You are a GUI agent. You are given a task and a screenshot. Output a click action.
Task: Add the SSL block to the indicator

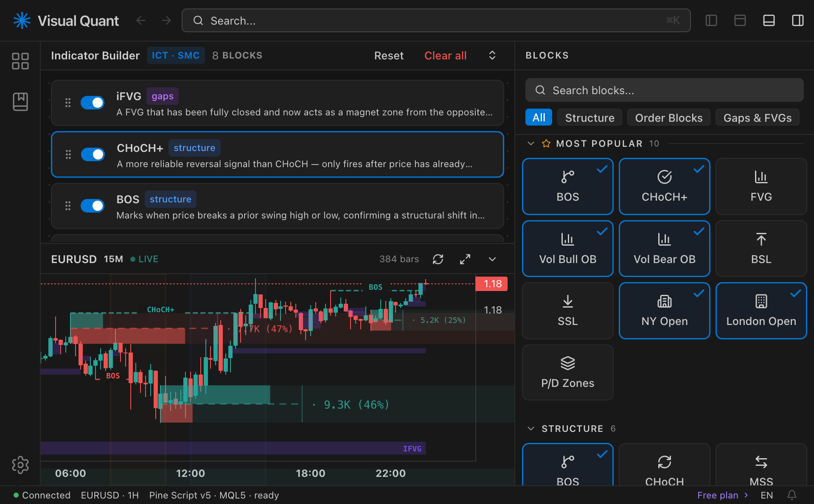click(567, 311)
